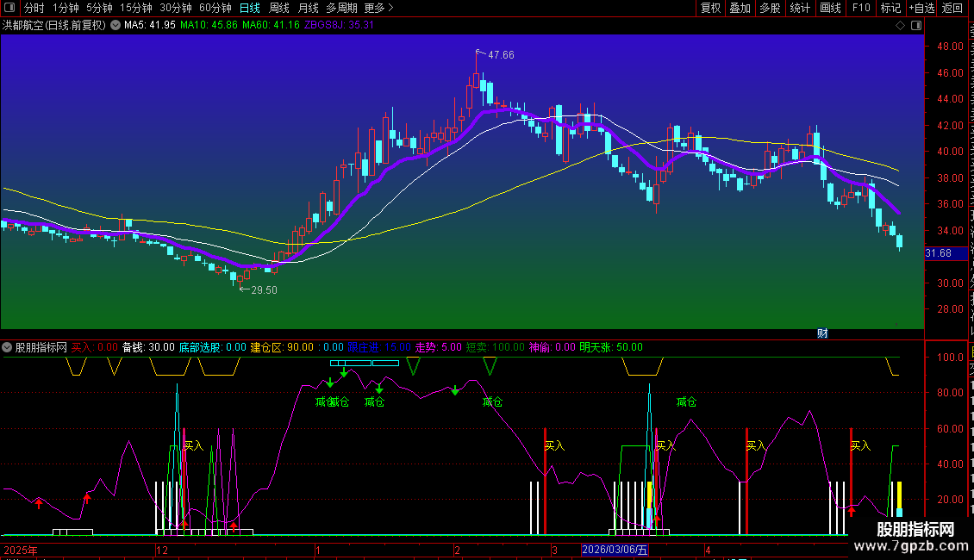Select the 周线 weekly period tab
The width and height of the screenshot is (974, 560).
pyautogui.click(x=279, y=8)
